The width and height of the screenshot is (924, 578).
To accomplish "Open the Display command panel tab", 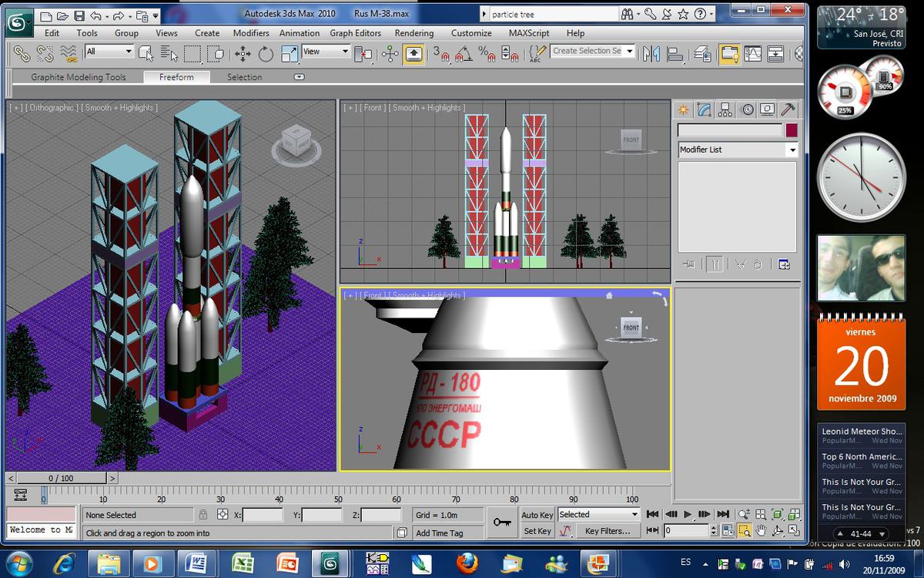I will (767, 109).
